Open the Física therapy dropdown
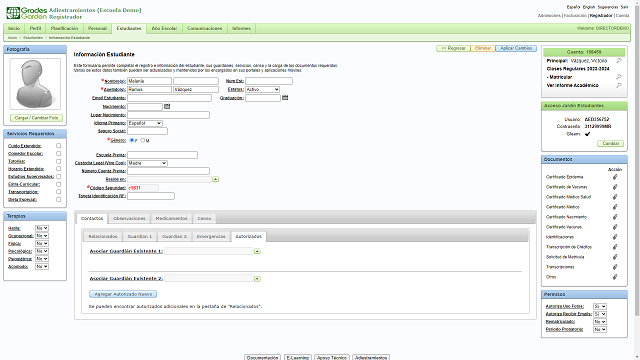640x360 pixels. 42,244
